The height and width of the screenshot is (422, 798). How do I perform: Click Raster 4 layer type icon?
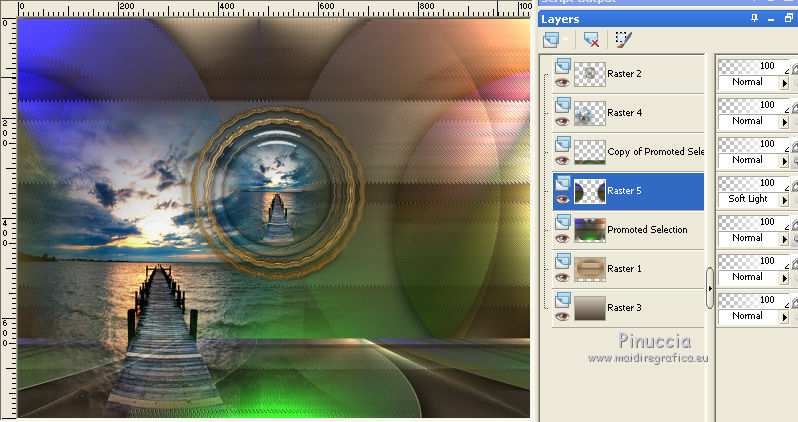(x=563, y=105)
